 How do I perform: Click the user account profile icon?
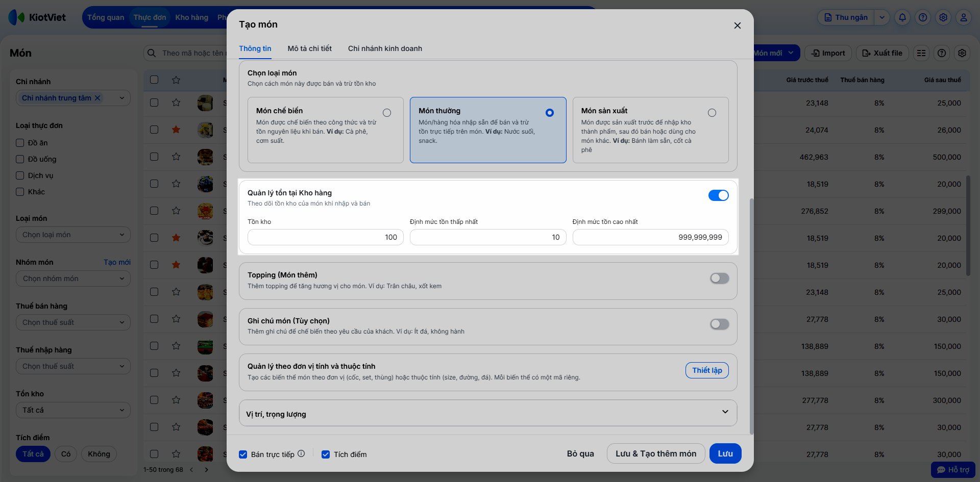[x=964, y=17]
